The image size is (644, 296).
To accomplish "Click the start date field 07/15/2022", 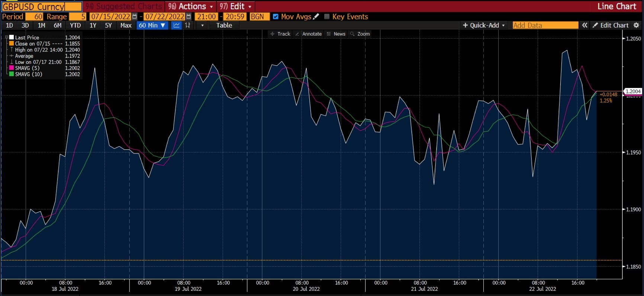I will (110, 16).
